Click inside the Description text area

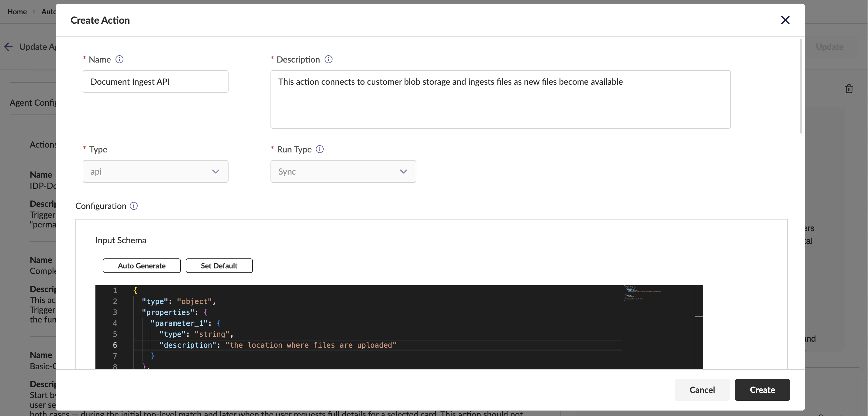tap(500, 99)
